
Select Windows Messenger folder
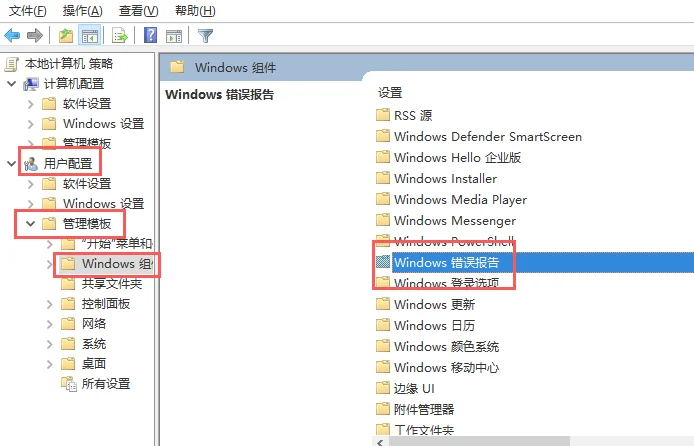click(x=455, y=221)
